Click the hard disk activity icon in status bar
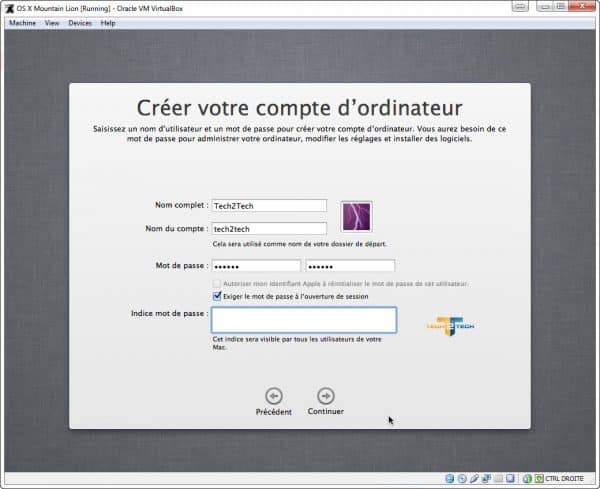 click(449, 478)
